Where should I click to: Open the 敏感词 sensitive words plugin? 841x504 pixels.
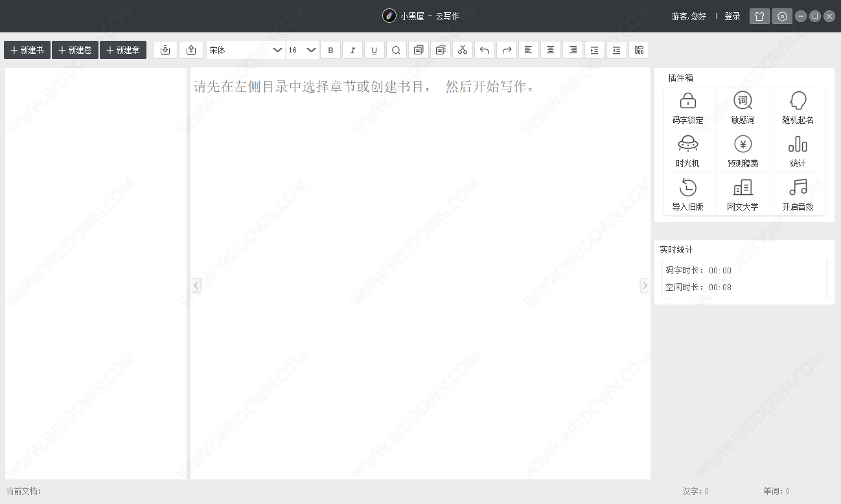(x=743, y=108)
